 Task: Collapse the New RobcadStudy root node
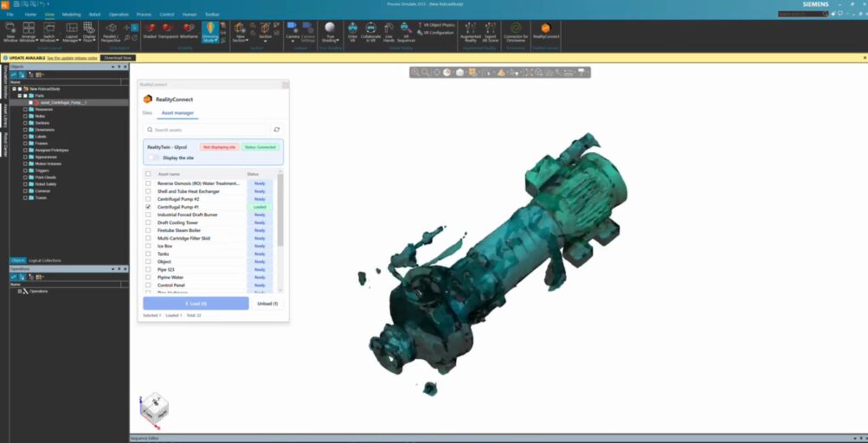pos(15,88)
